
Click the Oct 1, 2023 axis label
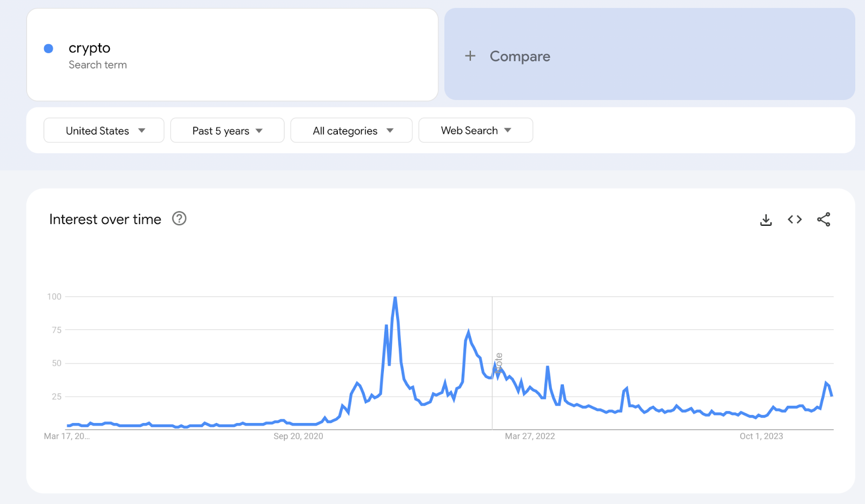click(761, 436)
